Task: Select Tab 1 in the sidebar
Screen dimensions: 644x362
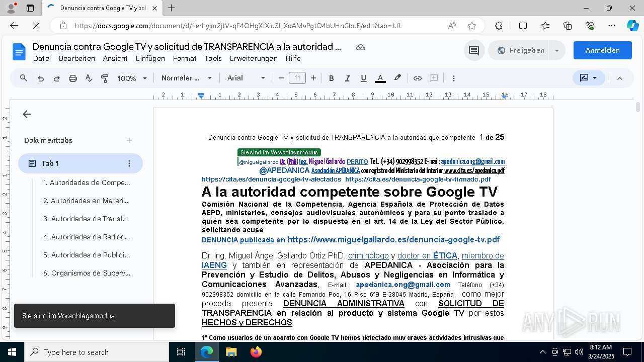Action: click(x=80, y=163)
